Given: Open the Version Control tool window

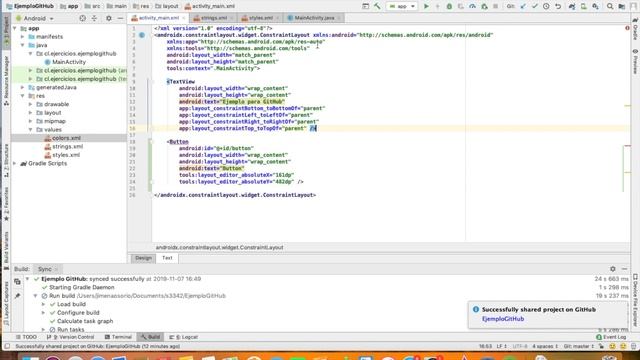Looking at the screenshot, I should (71, 337).
